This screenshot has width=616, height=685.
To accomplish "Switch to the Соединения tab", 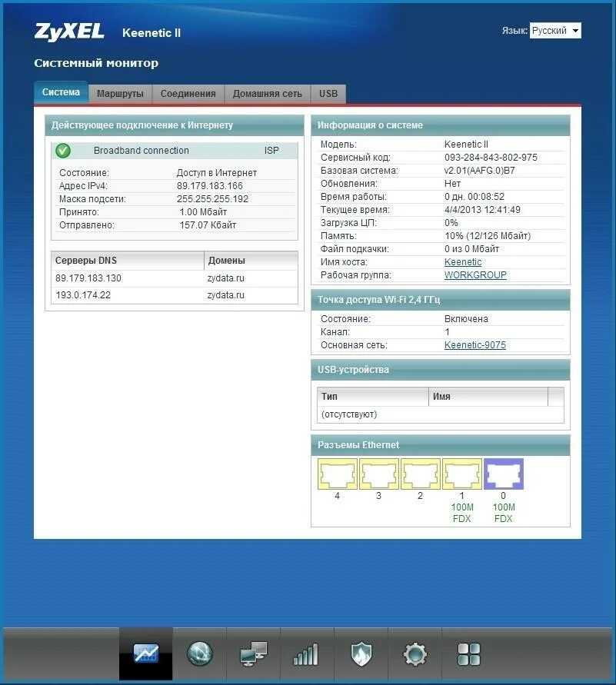I will pyautogui.click(x=188, y=94).
